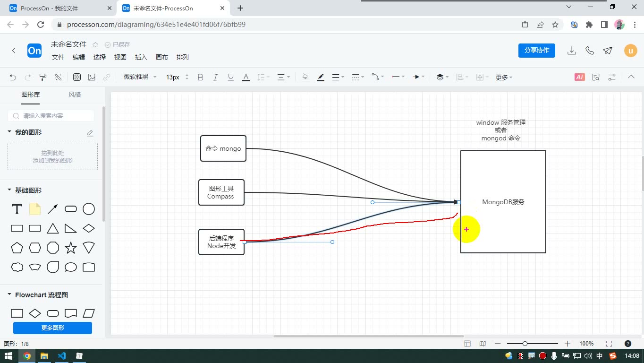Open the font family dropdown
Viewport: 644px width, 363px height.
pos(140,77)
